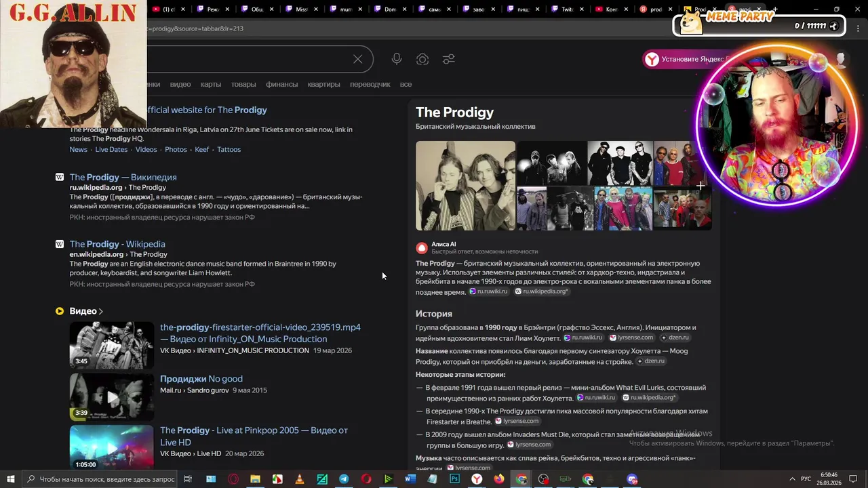This screenshot has width=868, height=488.
Task: Open the Tattoos sitelink
Action: [229, 149]
